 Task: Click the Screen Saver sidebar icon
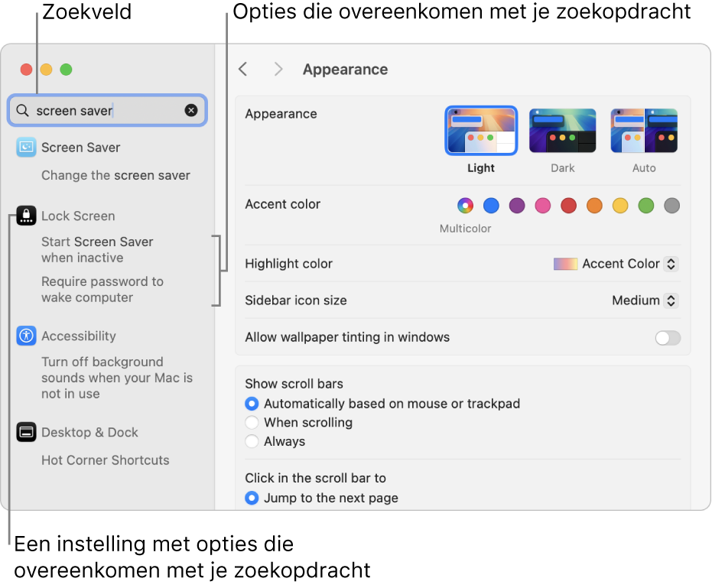pyautogui.click(x=27, y=147)
